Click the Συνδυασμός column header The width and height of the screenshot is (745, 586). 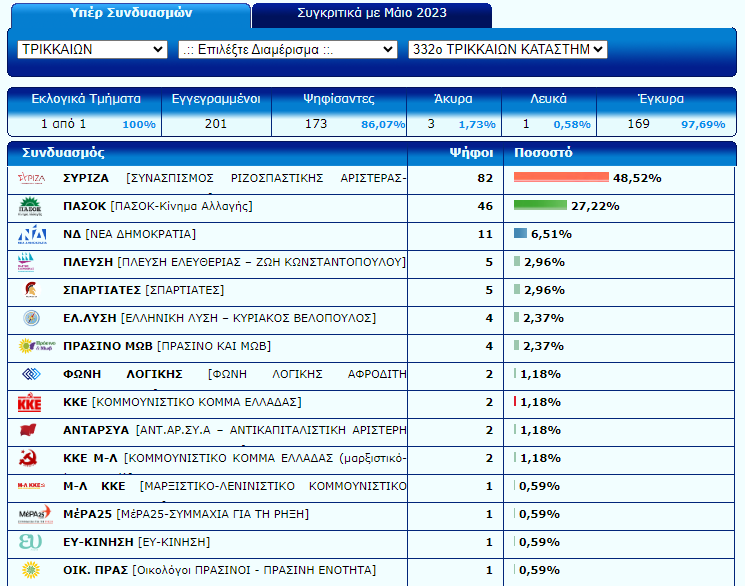tap(63, 153)
